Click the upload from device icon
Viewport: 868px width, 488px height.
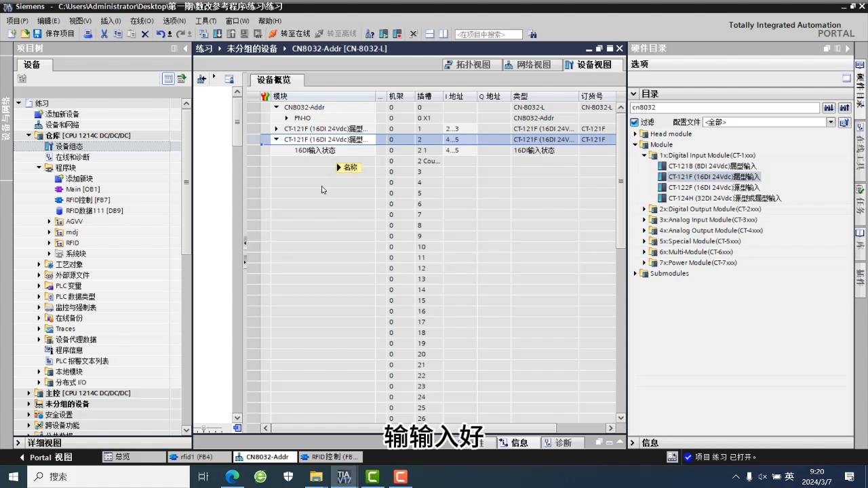[231, 34]
